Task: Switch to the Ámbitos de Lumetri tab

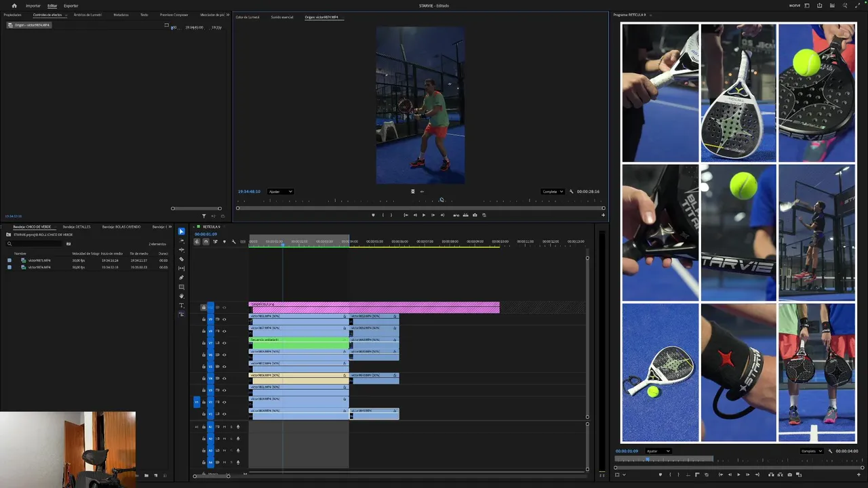Action: [88, 15]
